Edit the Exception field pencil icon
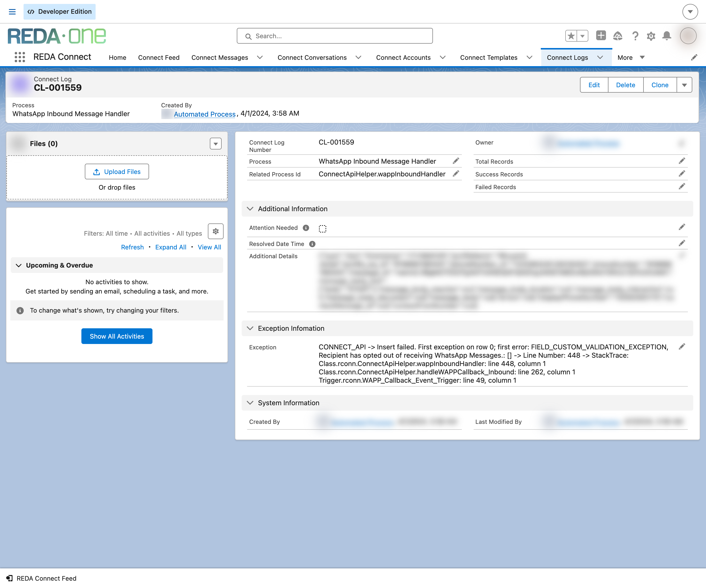Image resolution: width=706 pixels, height=588 pixels. coord(682,346)
